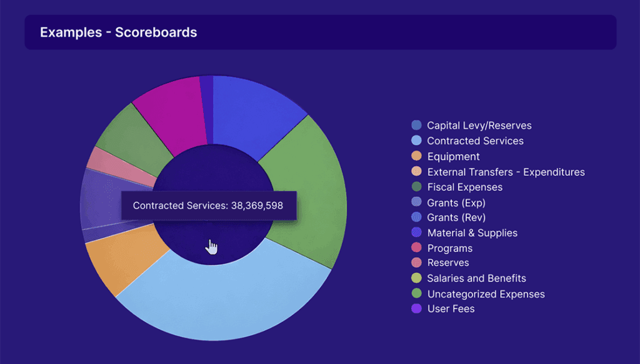Screen dimensions: 640x364
Task: Click the Examples - Scoreboards header title
Action: click(x=118, y=32)
